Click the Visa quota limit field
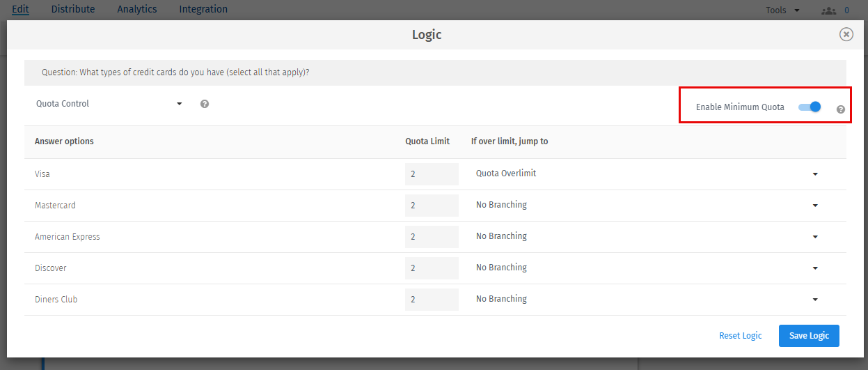Image resolution: width=868 pixels, height=370 pixels. click(x=432, y=174)
